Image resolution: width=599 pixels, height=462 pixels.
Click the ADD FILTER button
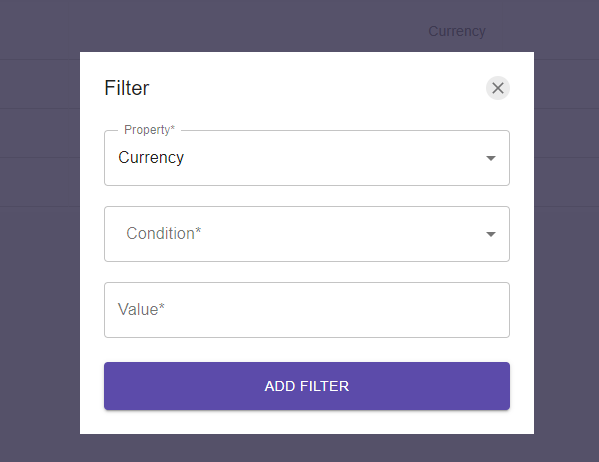coord(307,386)
